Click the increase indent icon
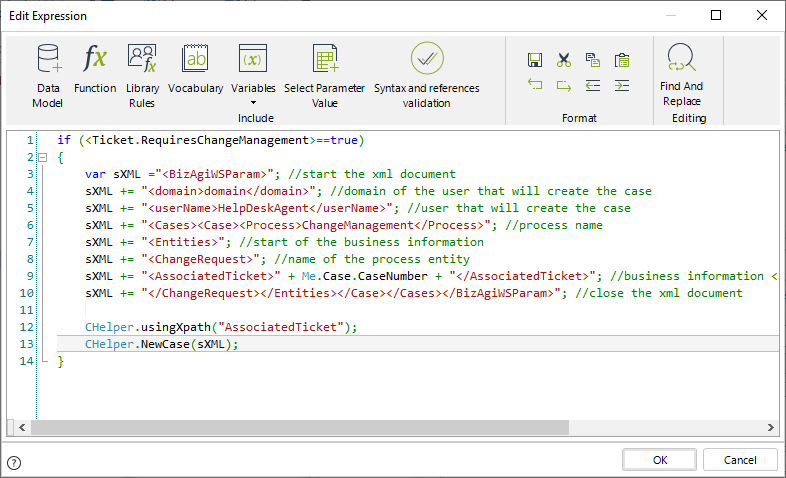 coord(622,85)
